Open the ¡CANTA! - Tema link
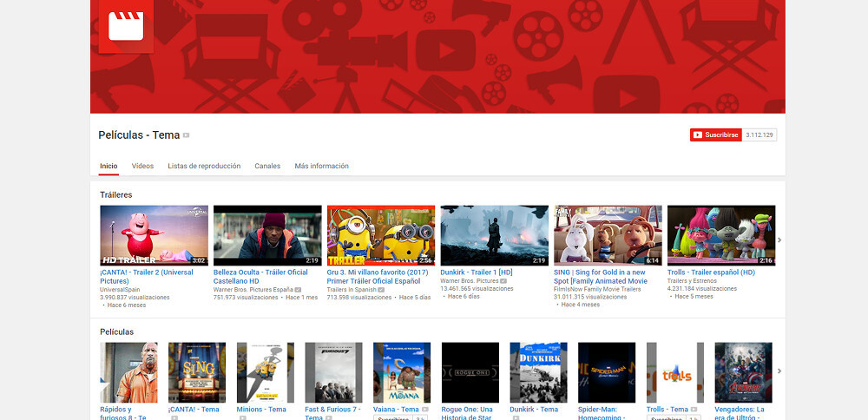The width and height of the screenshot is (868, 420). [x=194, y=410]
